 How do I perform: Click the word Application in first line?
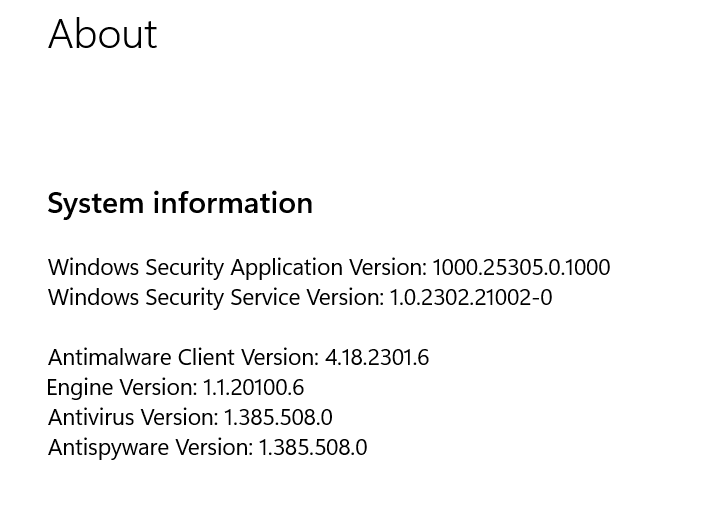287,268
